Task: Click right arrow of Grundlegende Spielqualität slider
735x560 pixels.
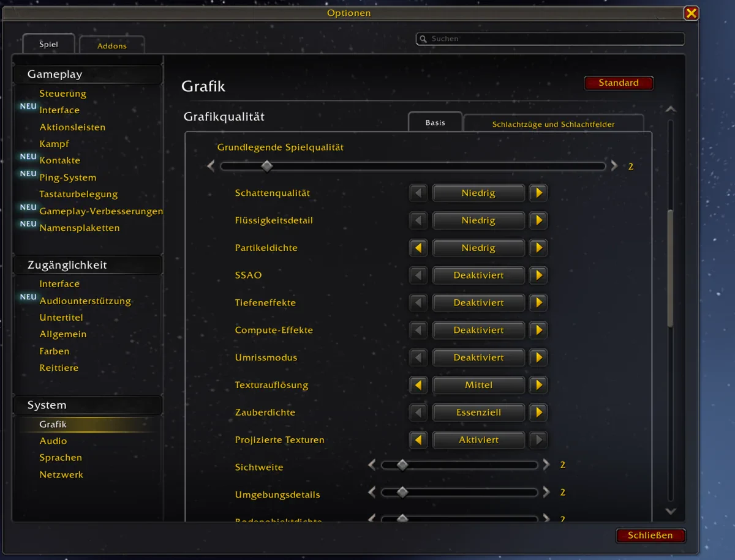Action: [614, 166]
